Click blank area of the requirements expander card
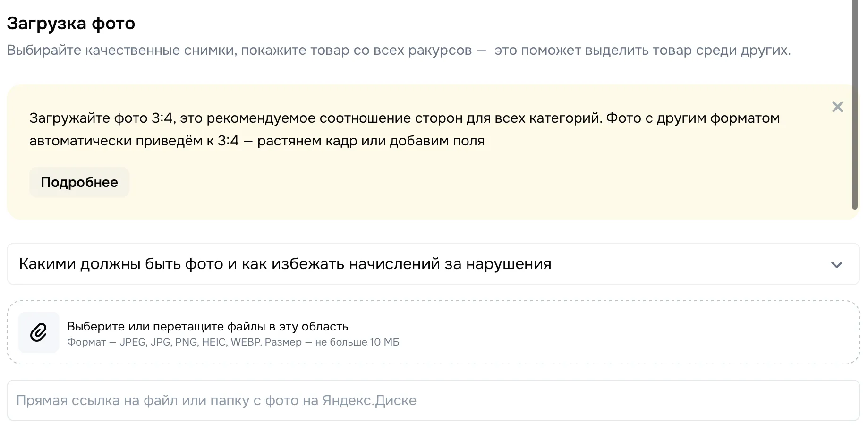The height and width of the screenshot is (440, 868). click(685, 264)
